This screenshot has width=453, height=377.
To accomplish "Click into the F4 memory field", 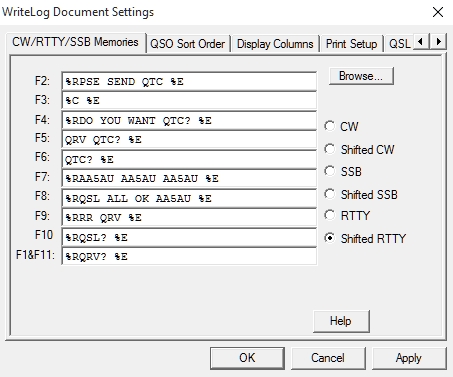I will pyautogui.click(x=189, y=120).
